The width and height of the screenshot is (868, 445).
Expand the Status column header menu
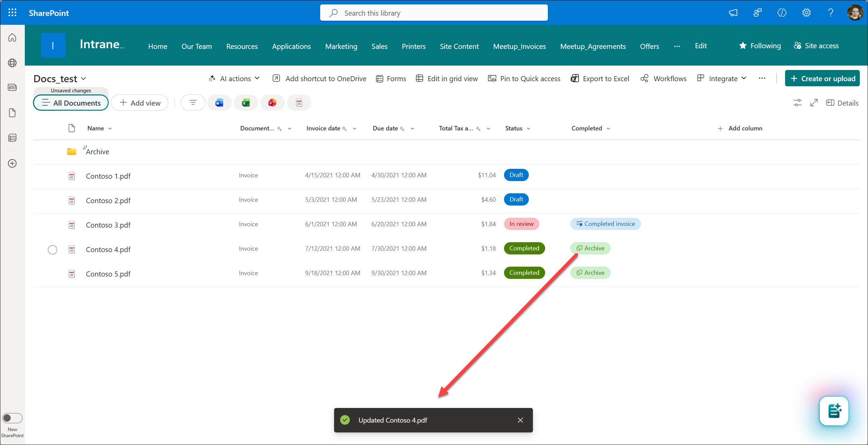tap(528, 128)
